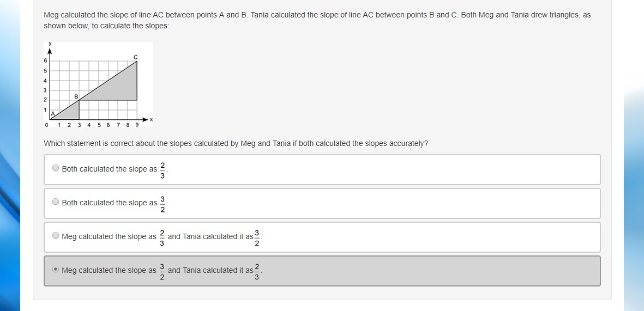Image resolution: width=644 pixels, height=311 pixels.
Task: Click the "Which statement is correct" question text
Action: tap(236, 143)
